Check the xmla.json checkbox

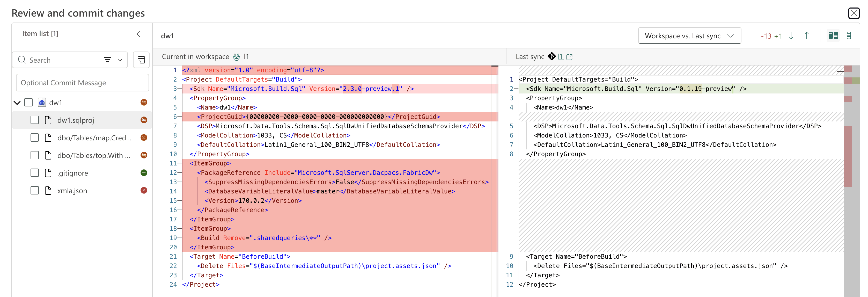tap(35, 191)
